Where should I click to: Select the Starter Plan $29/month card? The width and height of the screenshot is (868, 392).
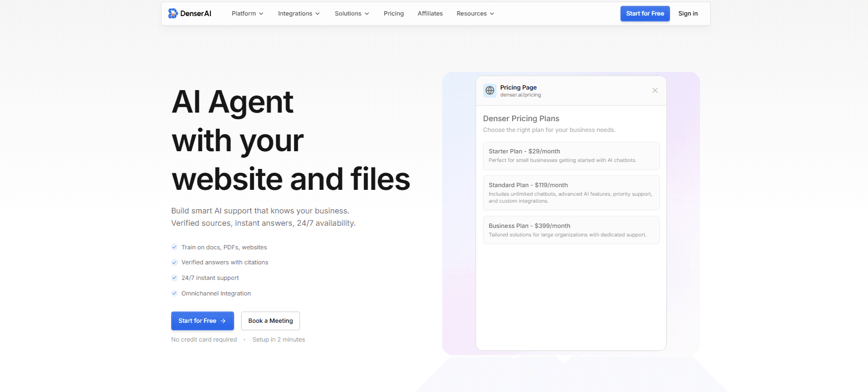click(571, 156)
